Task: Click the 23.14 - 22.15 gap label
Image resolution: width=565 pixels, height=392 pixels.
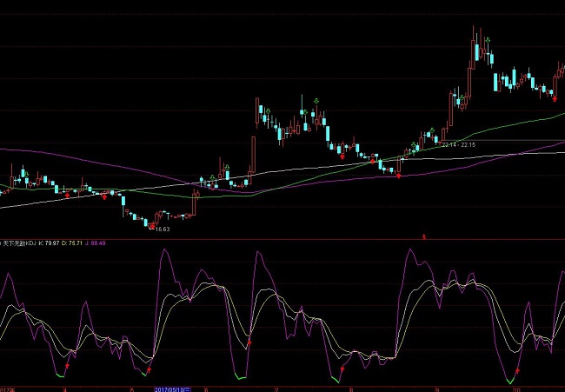Action: 458,145
